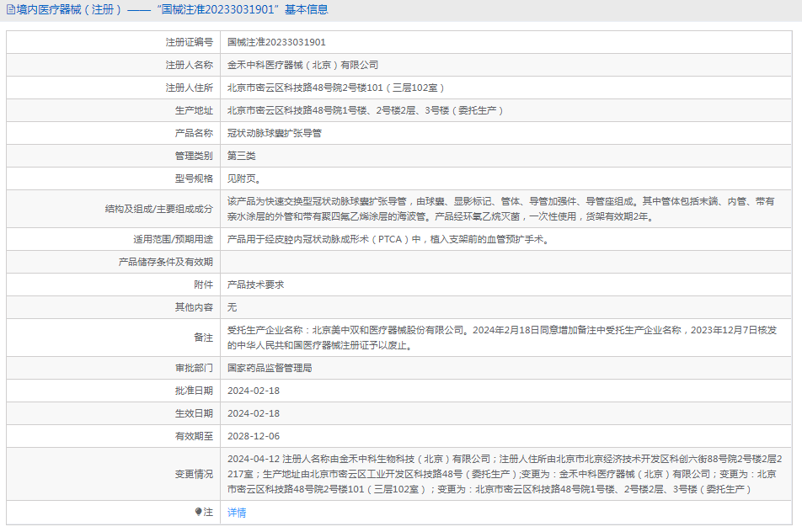Image resolution: width=802 pixels, height=532 pixels.
Task: Click the 注册人住所 label
Action: pyautogui.click(x=189, y=88)
